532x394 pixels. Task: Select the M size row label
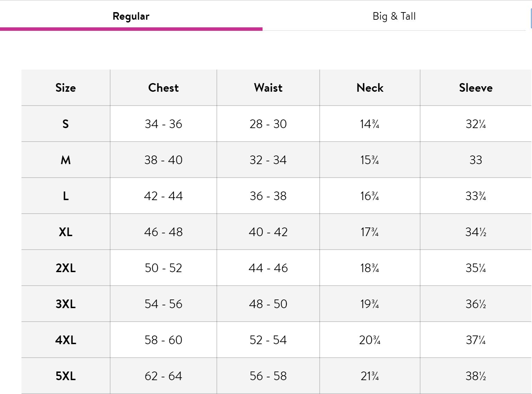point(65,160)
